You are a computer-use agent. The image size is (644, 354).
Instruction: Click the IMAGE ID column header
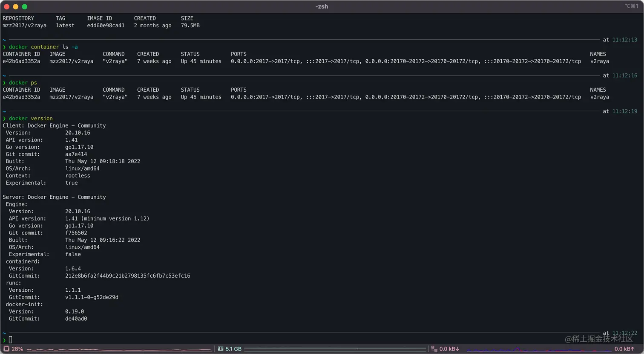coord(100,18)
